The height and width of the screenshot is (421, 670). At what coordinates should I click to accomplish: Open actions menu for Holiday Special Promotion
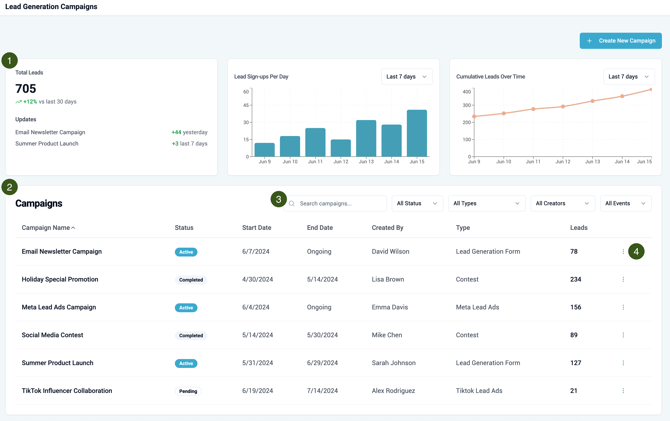pyautogui.click(x=623, y=280)
